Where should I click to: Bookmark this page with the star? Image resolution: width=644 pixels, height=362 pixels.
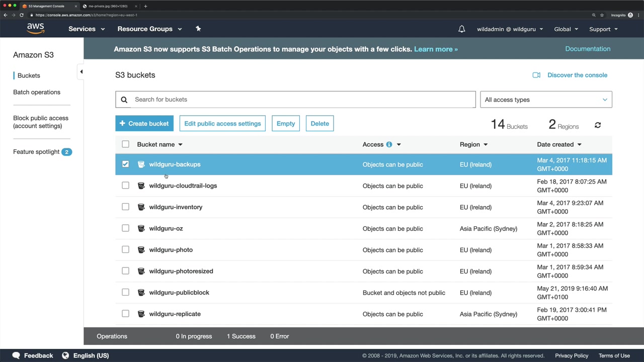602,15
